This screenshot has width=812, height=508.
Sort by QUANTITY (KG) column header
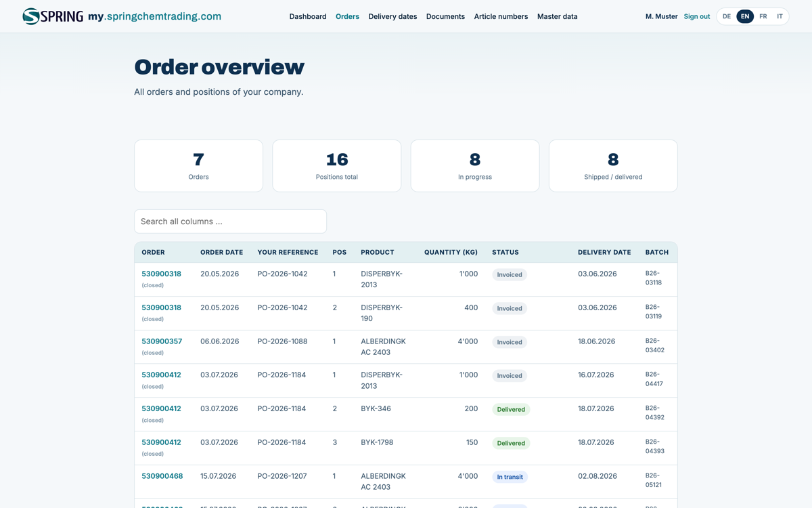click(x=451, y=252)
